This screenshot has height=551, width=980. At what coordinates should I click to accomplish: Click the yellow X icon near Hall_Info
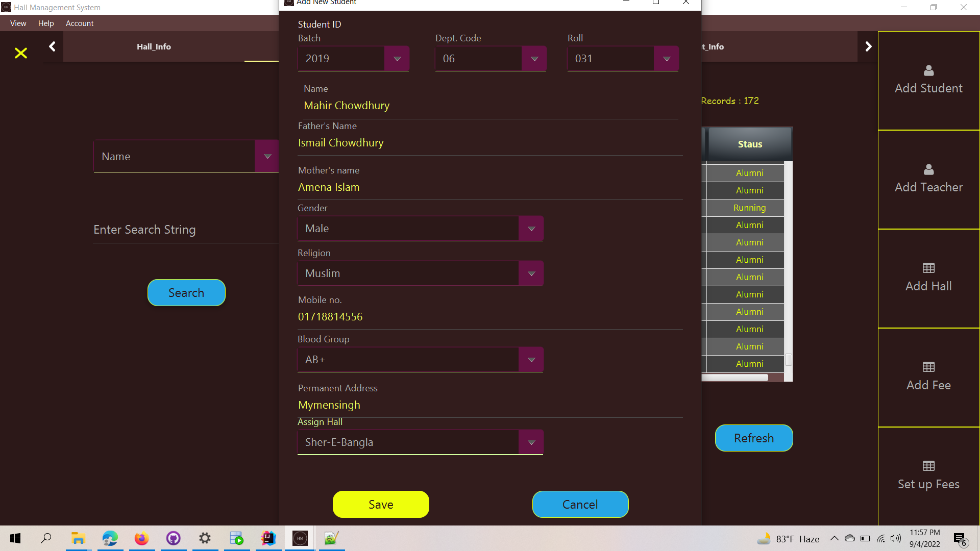[20, 53]
